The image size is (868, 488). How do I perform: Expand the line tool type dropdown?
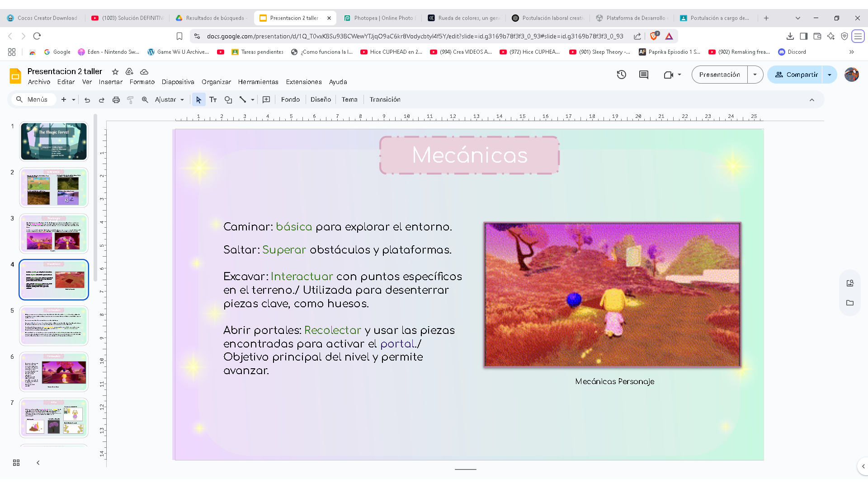click(253, 100)
